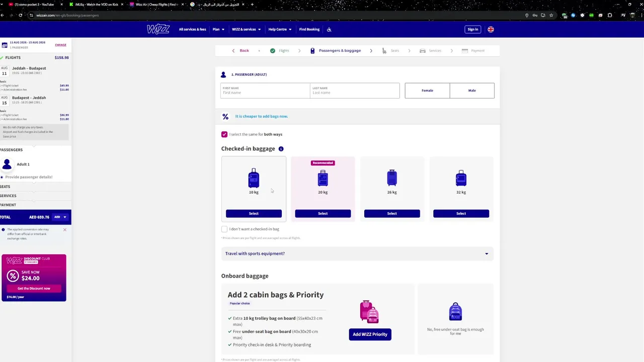Reload the page with the browser refresh icon
Image resolution: width=644 pixels, height=362 pixels.
20,15
